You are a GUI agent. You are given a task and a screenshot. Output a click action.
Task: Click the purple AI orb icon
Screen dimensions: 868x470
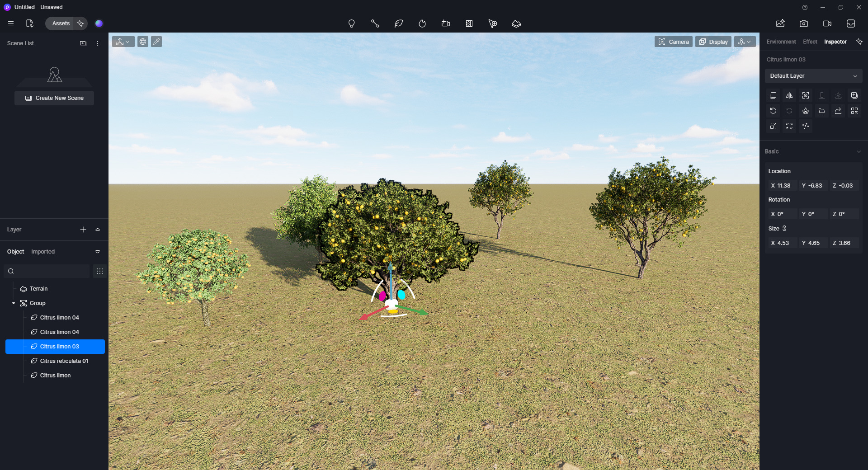click(99, 23)
